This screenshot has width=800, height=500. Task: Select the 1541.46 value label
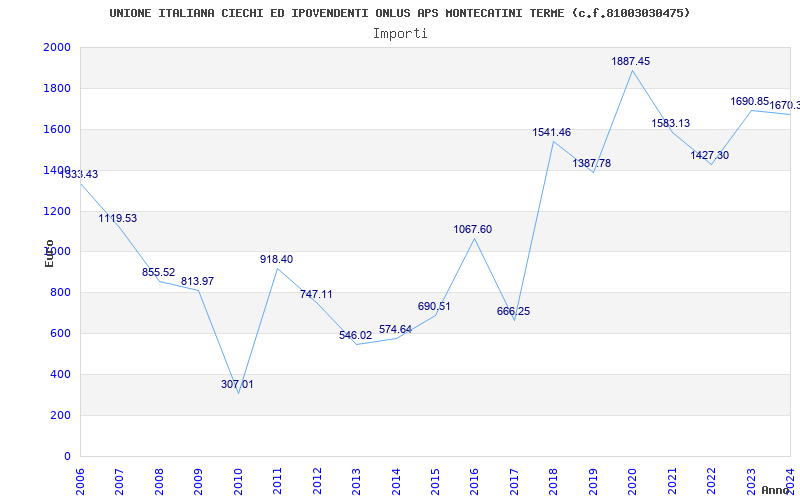[x=552, y=133]
